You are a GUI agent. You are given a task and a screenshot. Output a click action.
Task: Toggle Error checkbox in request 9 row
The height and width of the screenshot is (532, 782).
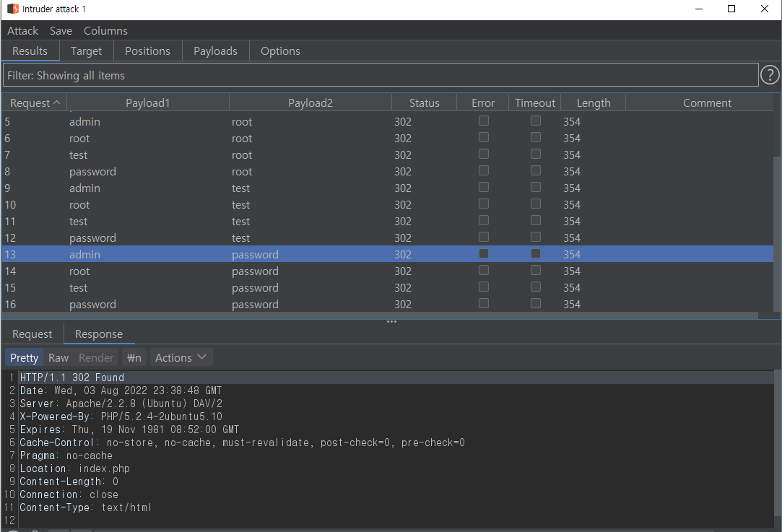pos(483,187)
